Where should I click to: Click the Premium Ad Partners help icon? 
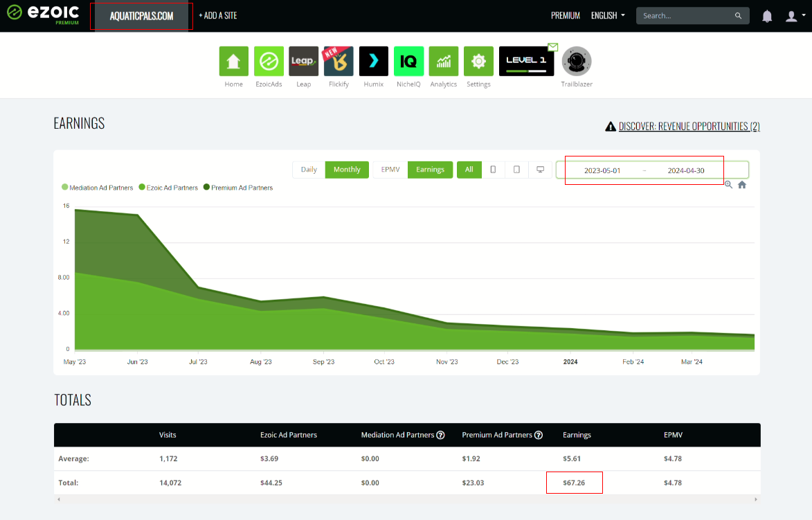coord(539,435)
